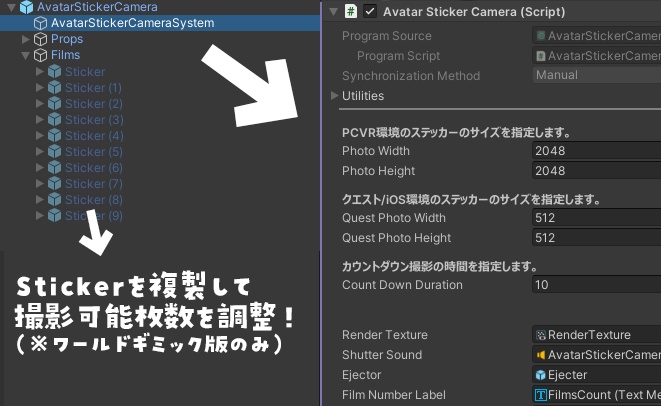Click the Quest Photo Height field
This screenshot has width=661, height=406.
pyautogui.click(x=597, y=238)
